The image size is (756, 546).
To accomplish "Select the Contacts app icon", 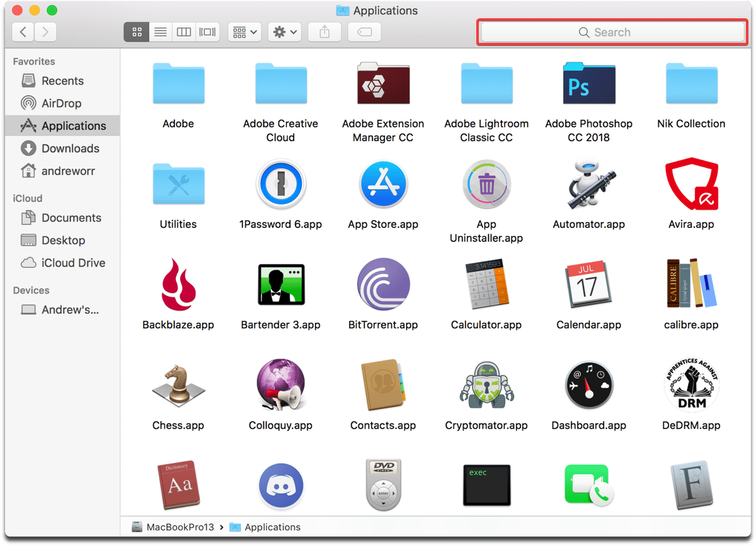I will [x=383, y=385].
